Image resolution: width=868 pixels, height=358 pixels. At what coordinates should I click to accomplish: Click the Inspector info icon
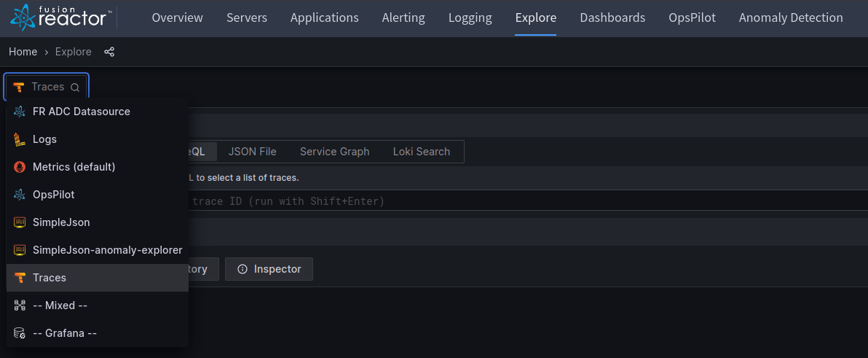(x=242, y=269)
